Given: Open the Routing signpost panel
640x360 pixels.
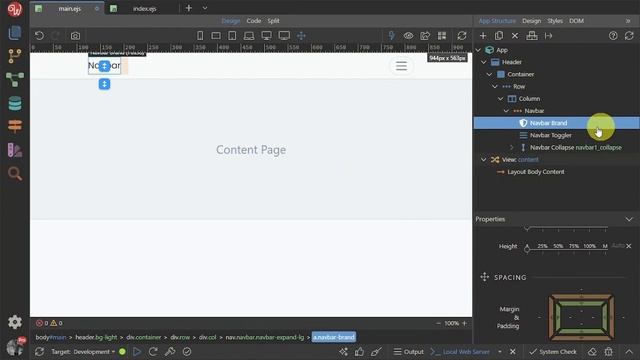Looking at the screenshot, I should (x=15, y=127).
